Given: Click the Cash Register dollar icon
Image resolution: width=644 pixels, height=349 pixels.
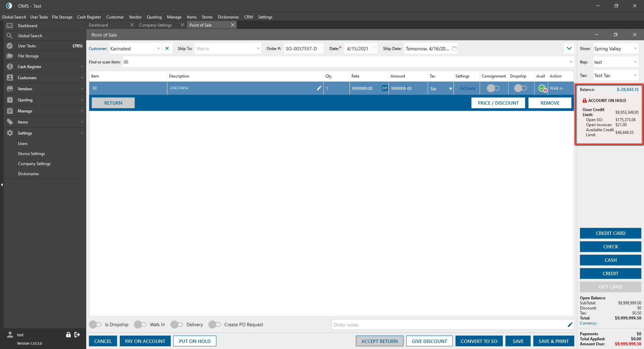Looking at the screenshot, I should pyautogui.click(x=10, y=66).
